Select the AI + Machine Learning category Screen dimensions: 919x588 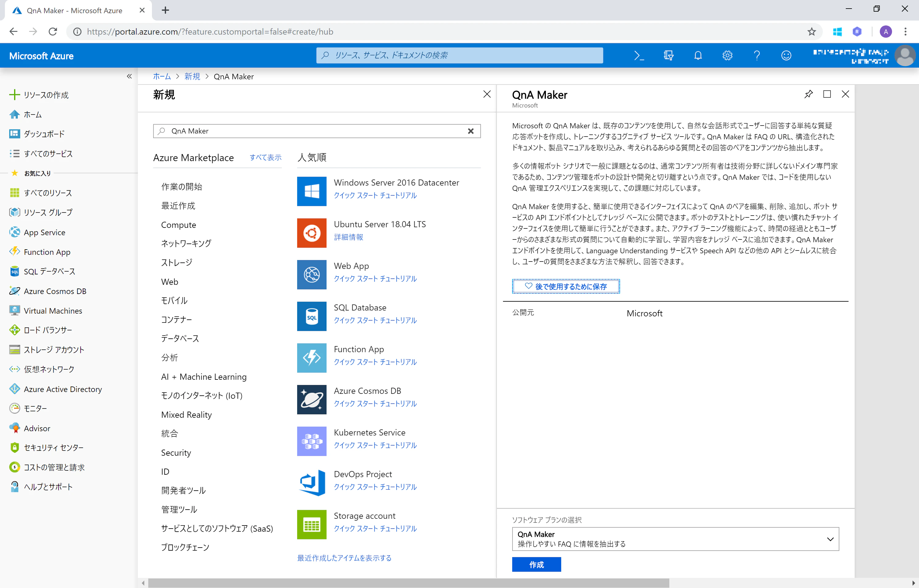[x=203, y=376]
